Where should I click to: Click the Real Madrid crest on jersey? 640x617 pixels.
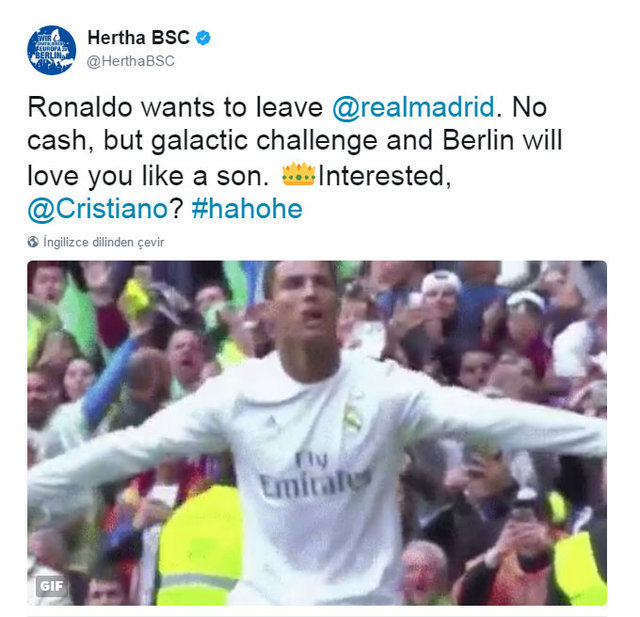click(352, 415)
